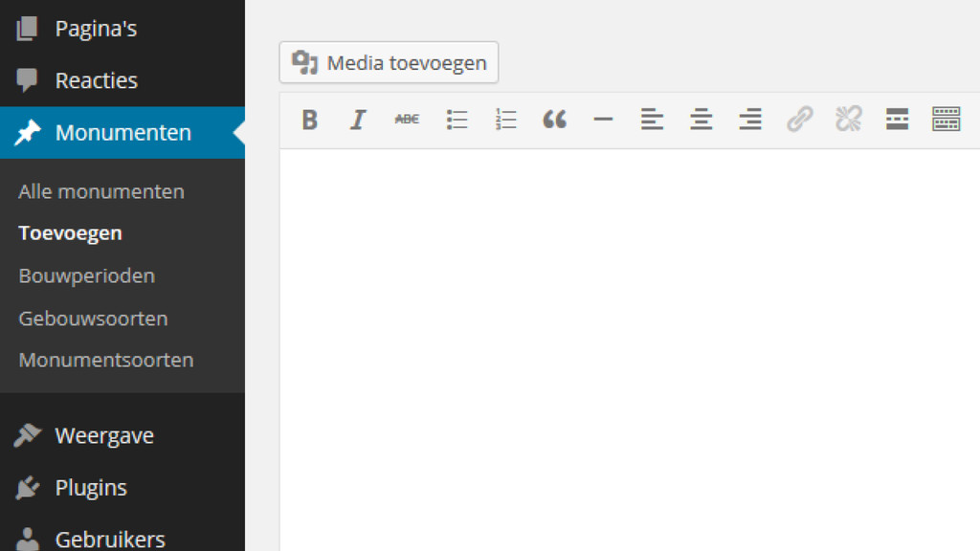Open Gebouwsoorten submenu link
Image resolution: width=980 pixels, height=551 pixels.
(93, 318)
